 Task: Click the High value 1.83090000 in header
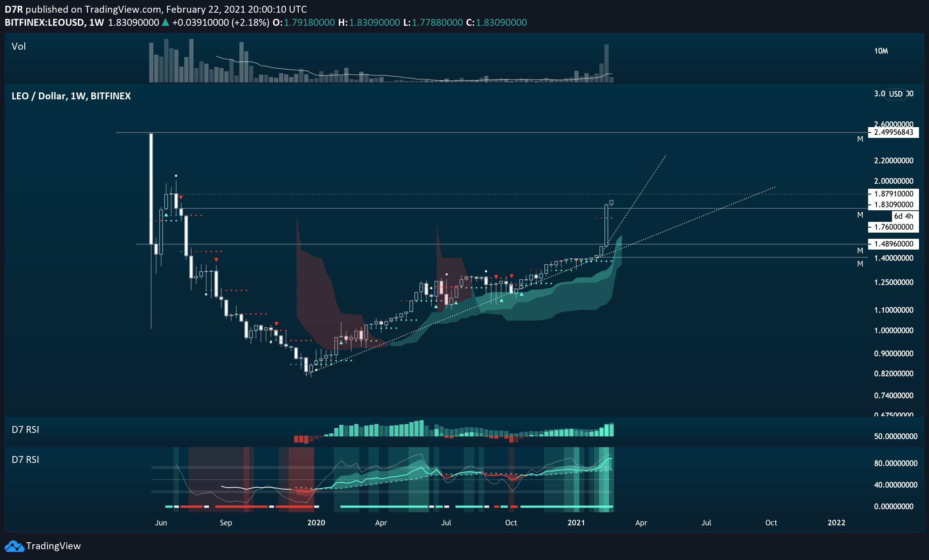[374, 22]
